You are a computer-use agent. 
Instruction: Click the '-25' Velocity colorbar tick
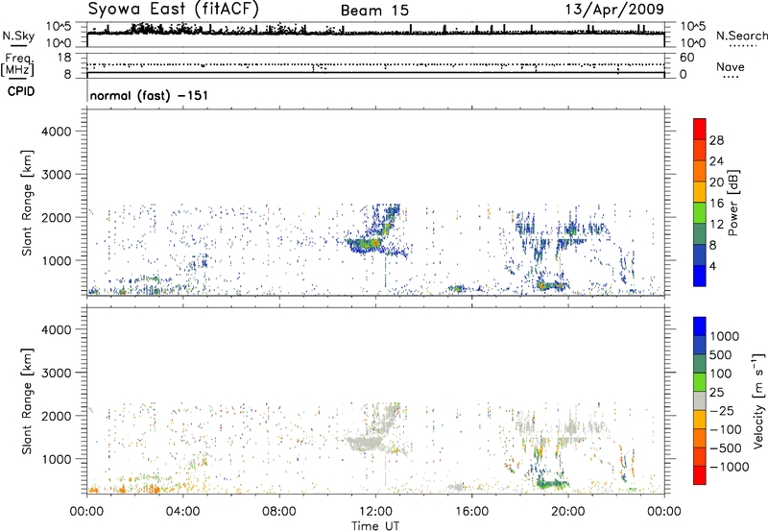[x=721, y=410]
